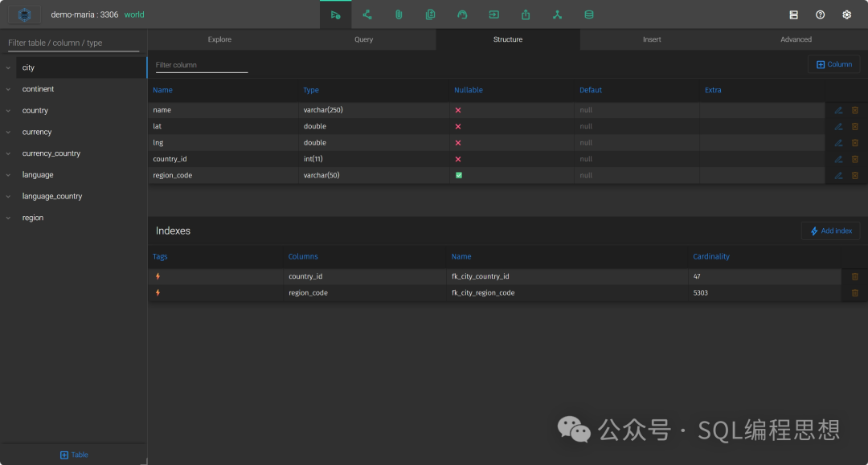Viewport: 868px width, 465px height.
Task: Switch to the Advanced tab
Action: point(796,39)
